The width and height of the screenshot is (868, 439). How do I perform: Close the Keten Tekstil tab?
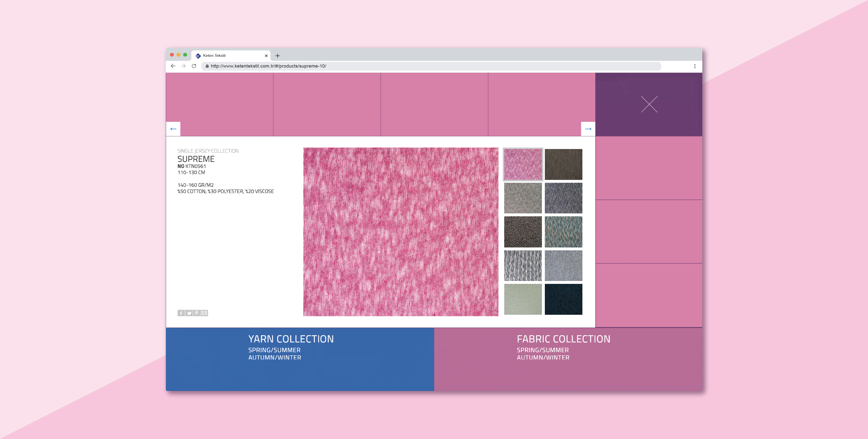266,56
